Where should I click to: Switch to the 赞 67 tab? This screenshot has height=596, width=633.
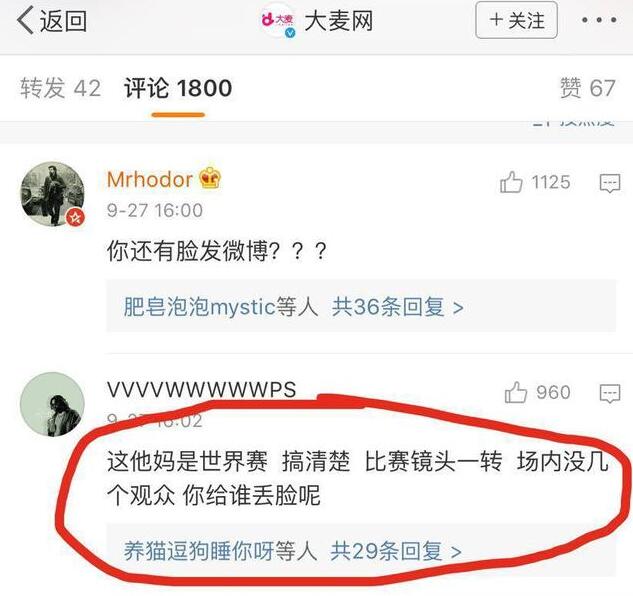587,88
